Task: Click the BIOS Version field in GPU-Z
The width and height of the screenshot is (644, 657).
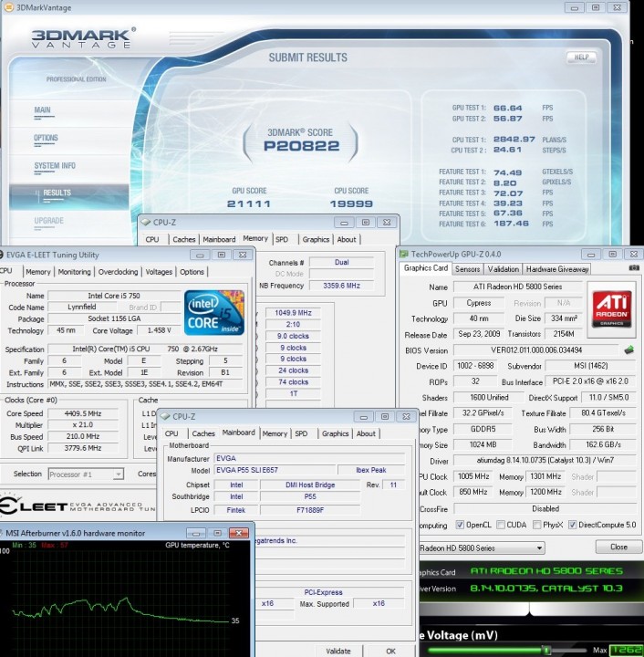Action: (x=536, y=349)
